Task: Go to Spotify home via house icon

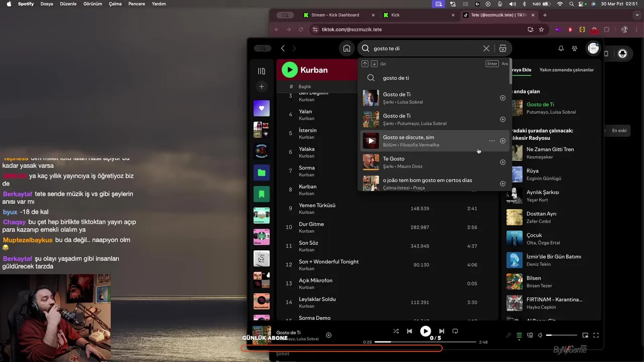Action: [x=347, y=48]
